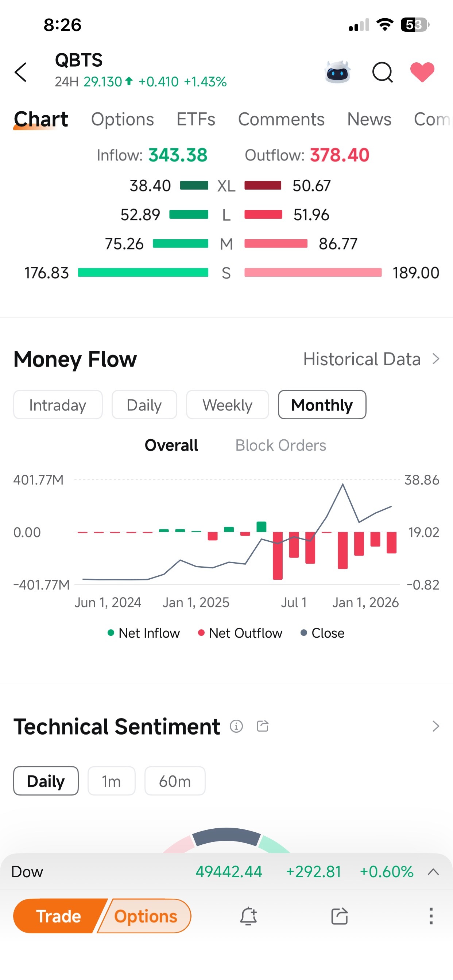Switch to Block Orders view
The height and width of the screenshot is (980, 453).
(x=280, y=446)
